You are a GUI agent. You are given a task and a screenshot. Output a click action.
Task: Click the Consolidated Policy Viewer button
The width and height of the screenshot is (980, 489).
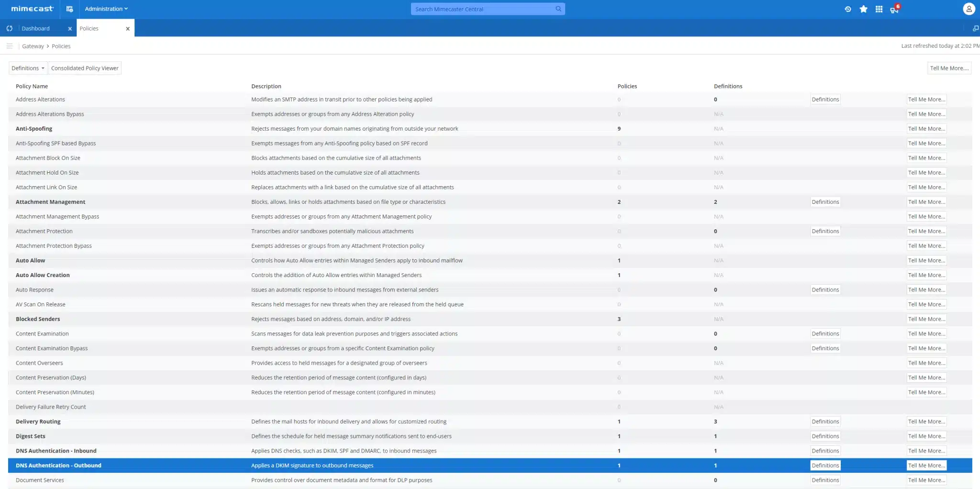click(x=85, y=68)
